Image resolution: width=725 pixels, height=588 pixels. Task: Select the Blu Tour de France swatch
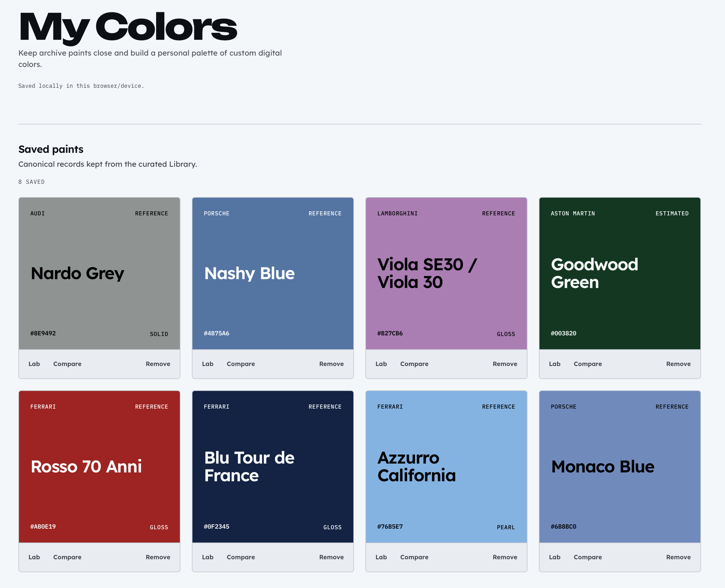pyautogui.click(x=273, y=467)
